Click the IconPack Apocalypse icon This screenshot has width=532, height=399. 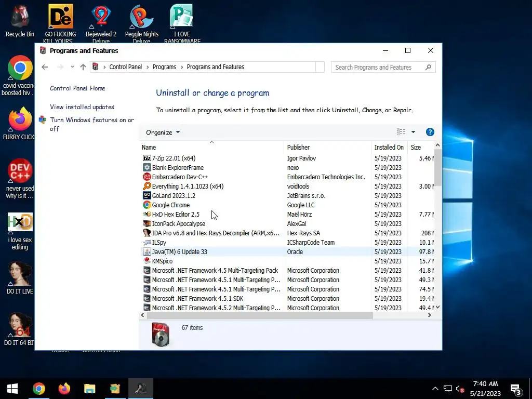coord(147,223)
